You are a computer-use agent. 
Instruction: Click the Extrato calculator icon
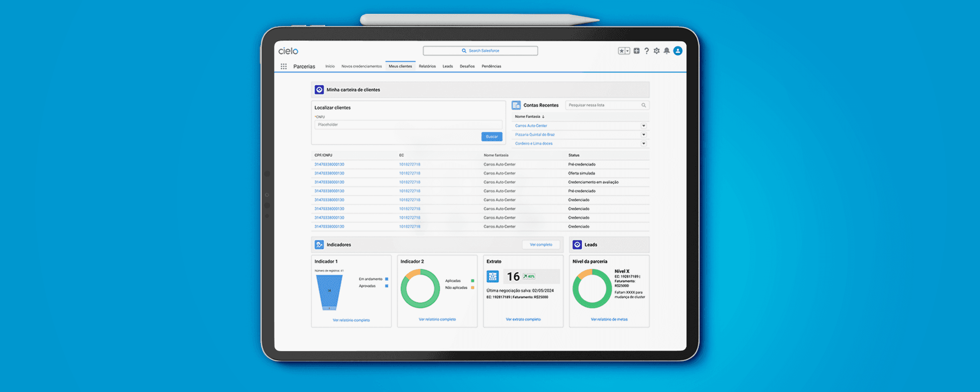pos(493,277)
